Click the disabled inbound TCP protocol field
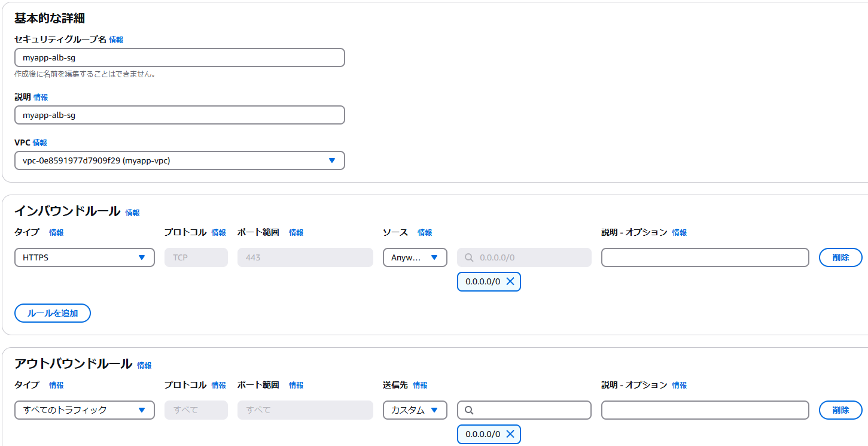This screenshot has height=446, width=868. click(196, 257)
